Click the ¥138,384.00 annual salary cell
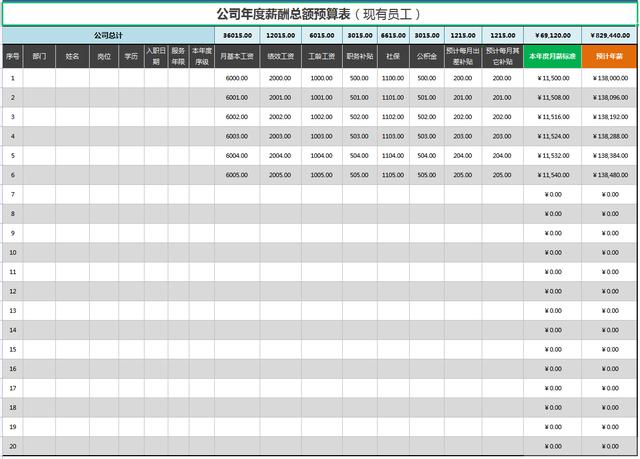 pyautogui.click(x=609, y=155)
